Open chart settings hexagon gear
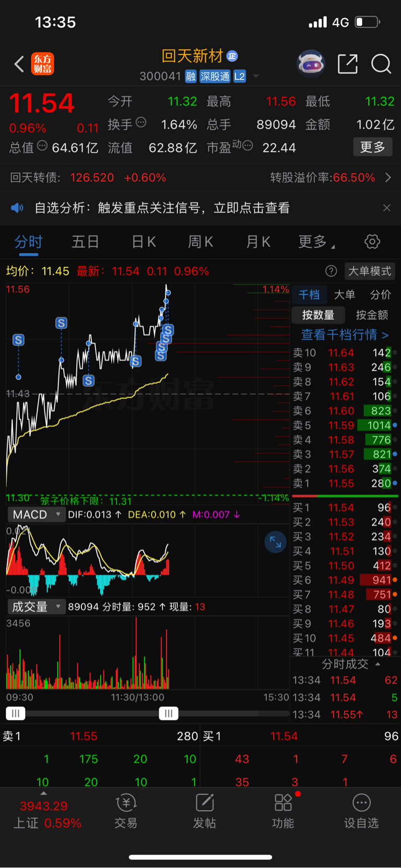The image size is (401, 868). pyautogui.click(x=372, y=242)
